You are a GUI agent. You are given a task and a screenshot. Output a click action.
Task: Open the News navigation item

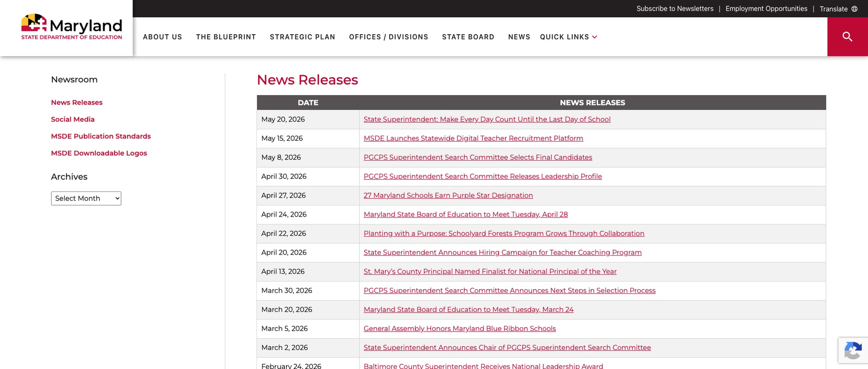(519, 37)
